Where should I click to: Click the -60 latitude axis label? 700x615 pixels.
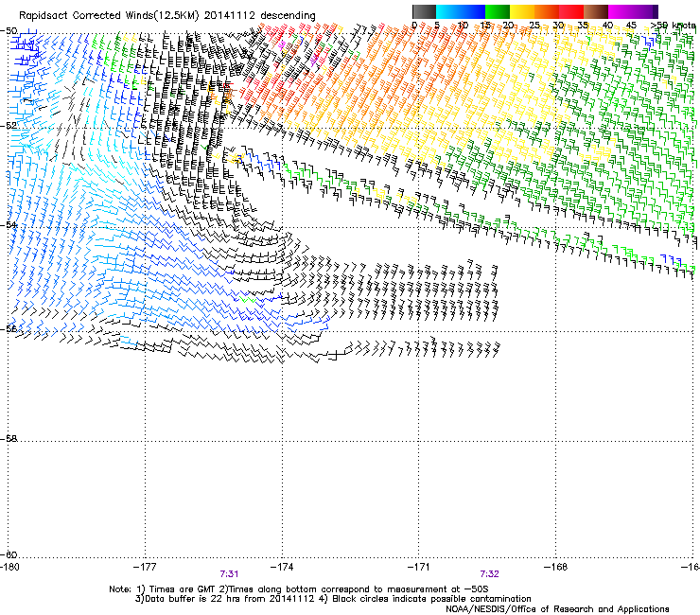tap(9, 554)
